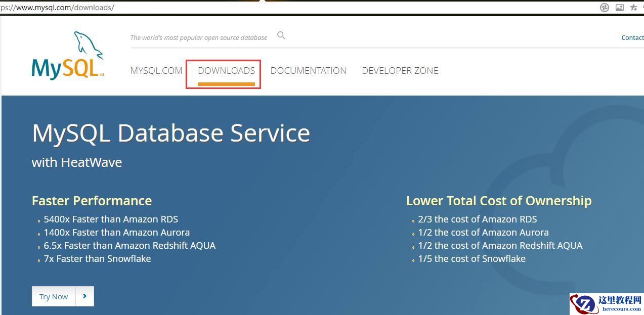Click the herecours.com logo watermark
The height and width of the screenshot is (315, 644).
pyautogui.click(x=605, y=304)
